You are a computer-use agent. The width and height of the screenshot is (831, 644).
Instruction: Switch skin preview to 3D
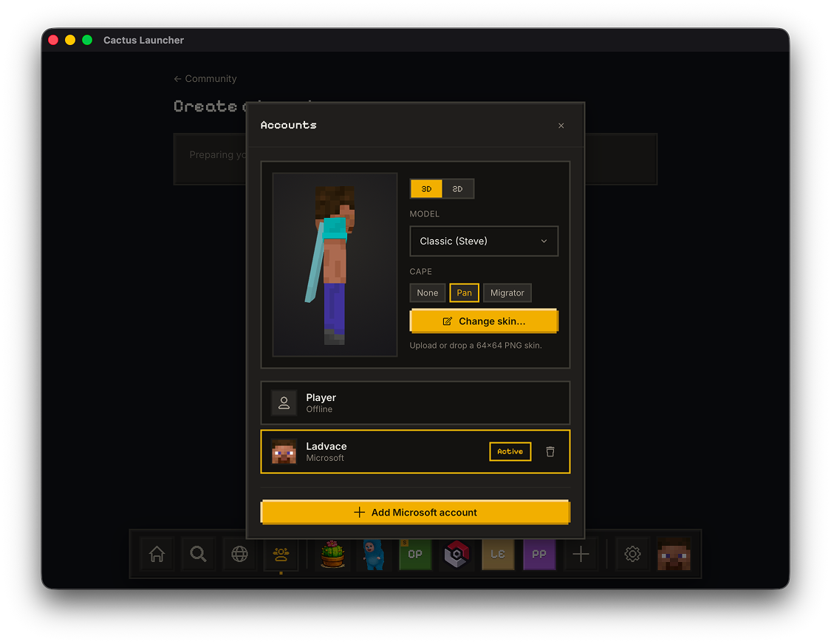click(x=427, y=189)
